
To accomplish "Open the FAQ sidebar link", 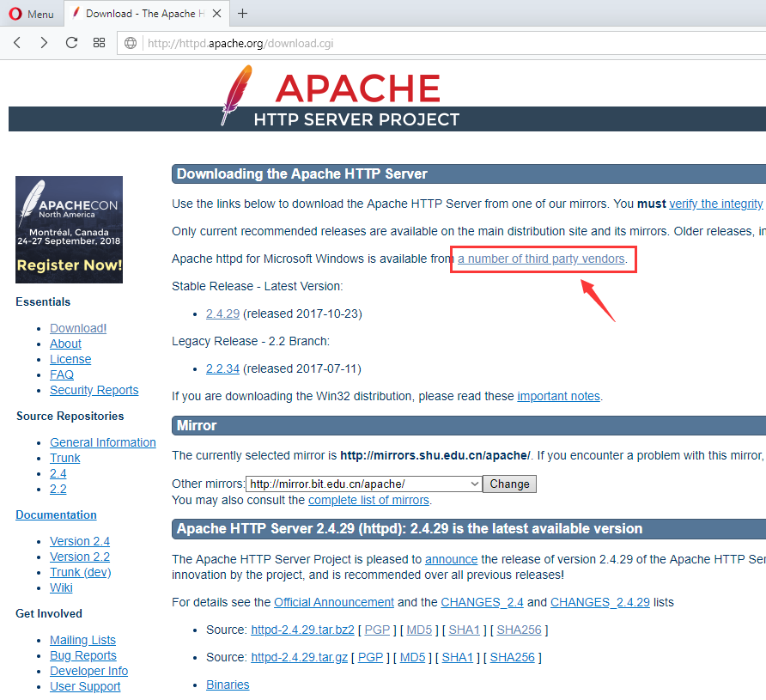I will click(62, 374).
